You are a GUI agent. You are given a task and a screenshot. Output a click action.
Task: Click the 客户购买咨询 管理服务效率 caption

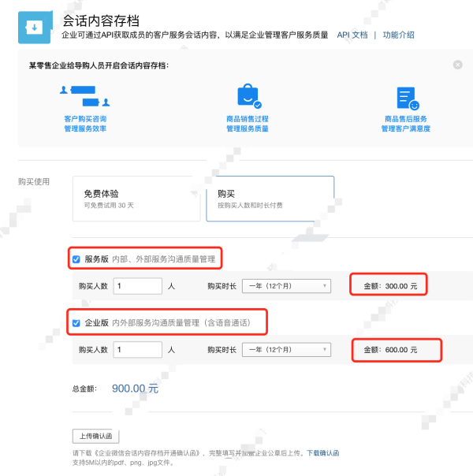pyautogui.click(x=84, y=123)
